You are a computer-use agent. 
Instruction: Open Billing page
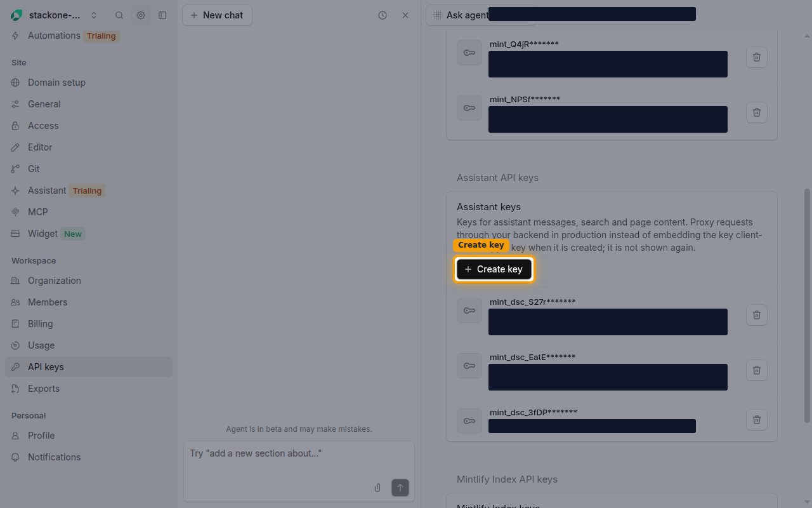click(x=89, y=324)
